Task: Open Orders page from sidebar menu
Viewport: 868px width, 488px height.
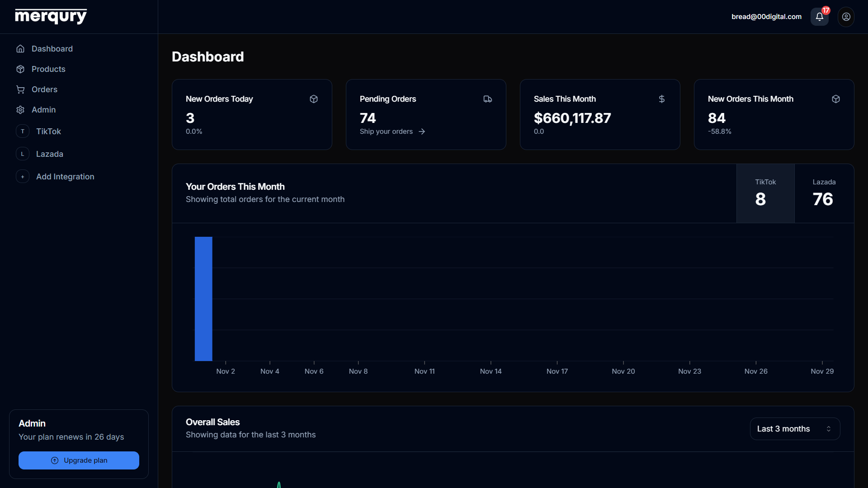Action: click(44, 89)
